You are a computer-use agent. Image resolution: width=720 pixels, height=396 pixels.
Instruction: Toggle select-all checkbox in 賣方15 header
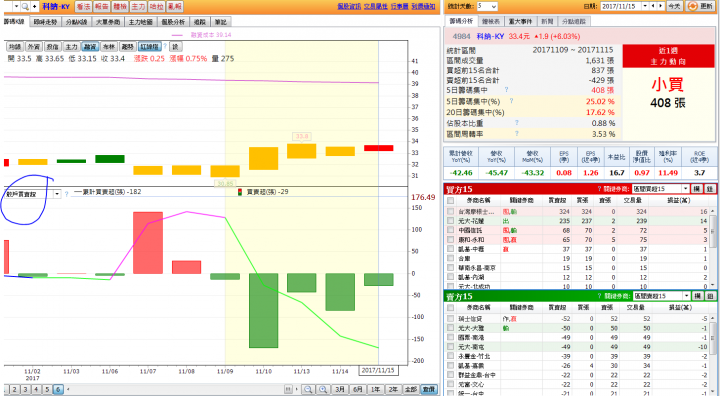[450, 307]
